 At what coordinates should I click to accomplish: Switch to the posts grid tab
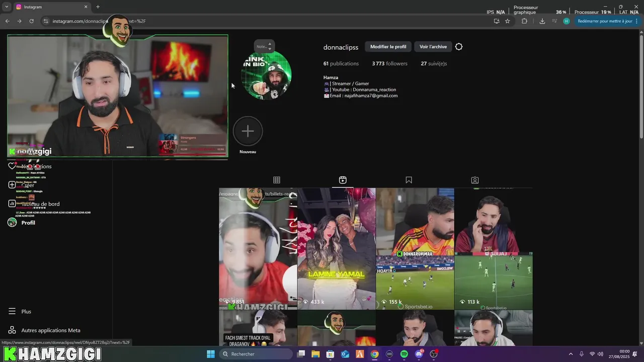click(x=277, y=180)
